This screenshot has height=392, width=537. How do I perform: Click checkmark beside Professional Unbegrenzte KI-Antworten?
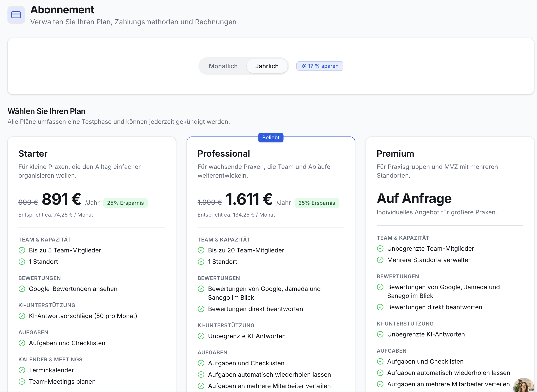click(x=201, y=336)
